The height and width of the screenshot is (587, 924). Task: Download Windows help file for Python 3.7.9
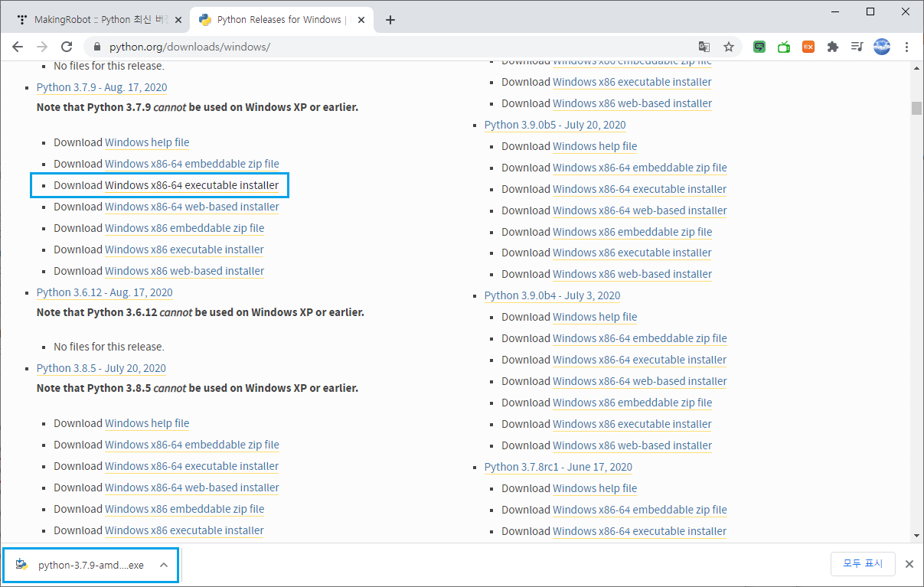pos(147,142)
